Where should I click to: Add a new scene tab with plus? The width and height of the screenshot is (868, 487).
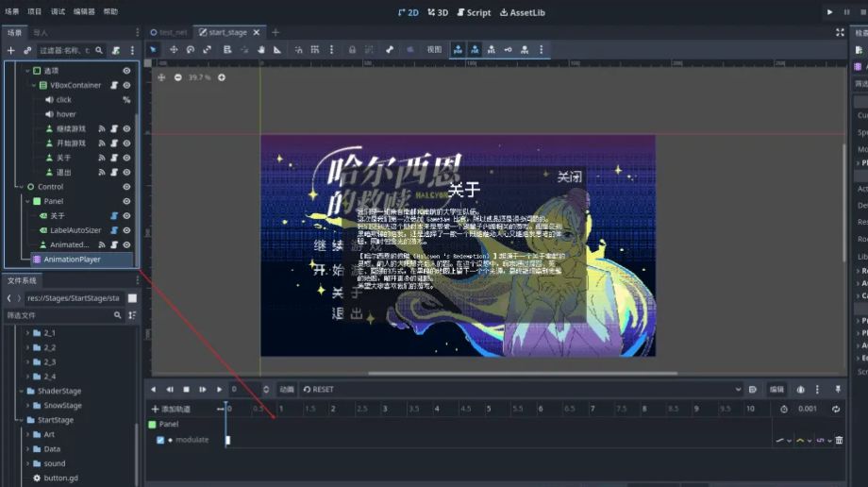[x=275, y=33]
